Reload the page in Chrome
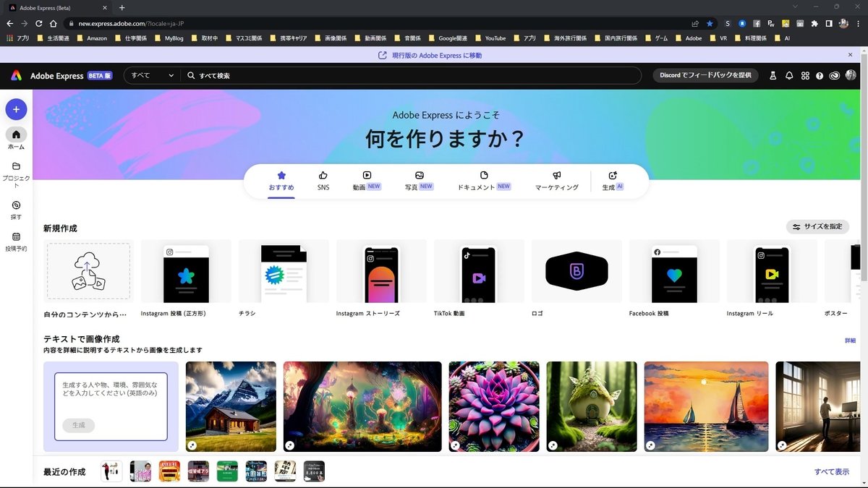This screenshot has width=868, height=488. (x=38, y=23)
